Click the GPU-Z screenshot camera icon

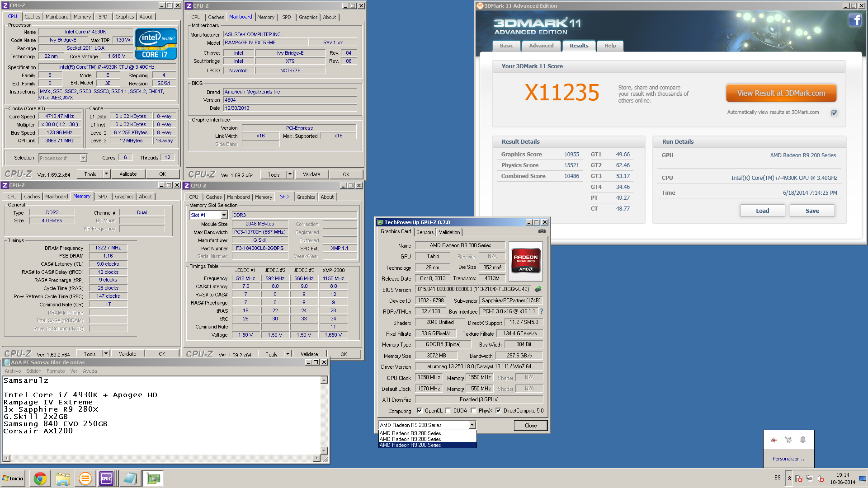click(542, 231)
